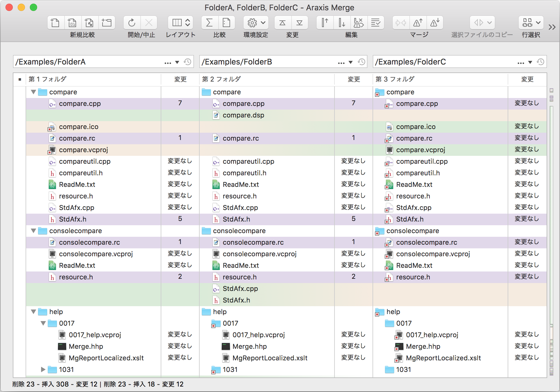Click the sigma comparison summary icon
The width and height of the screenshot is (560, 392).
(209, 23)
